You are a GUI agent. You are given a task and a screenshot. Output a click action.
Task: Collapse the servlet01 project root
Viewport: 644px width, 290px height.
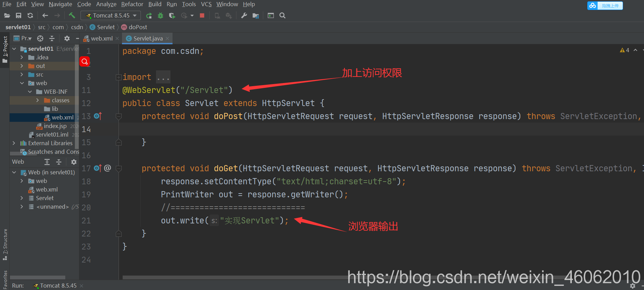click(x=14, y=49)
